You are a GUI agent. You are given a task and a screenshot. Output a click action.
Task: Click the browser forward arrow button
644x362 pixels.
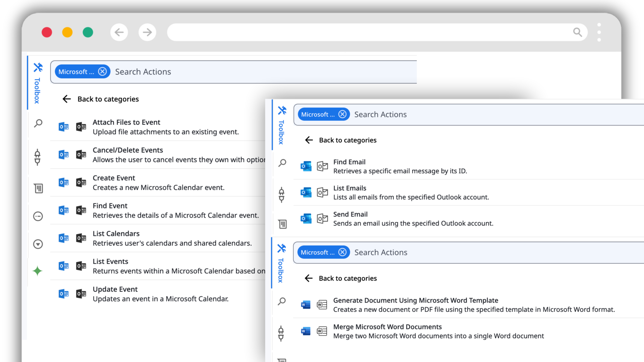click(x=147, y=32)
